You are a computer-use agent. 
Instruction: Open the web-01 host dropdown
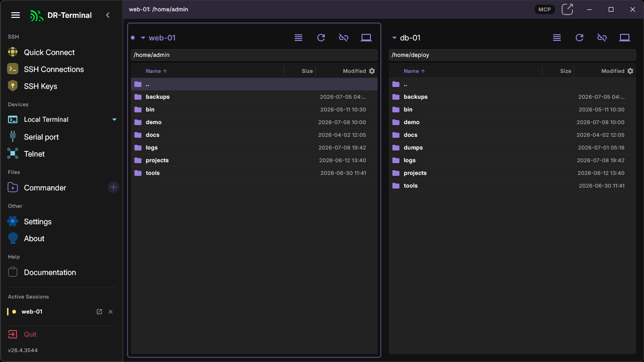143,38
